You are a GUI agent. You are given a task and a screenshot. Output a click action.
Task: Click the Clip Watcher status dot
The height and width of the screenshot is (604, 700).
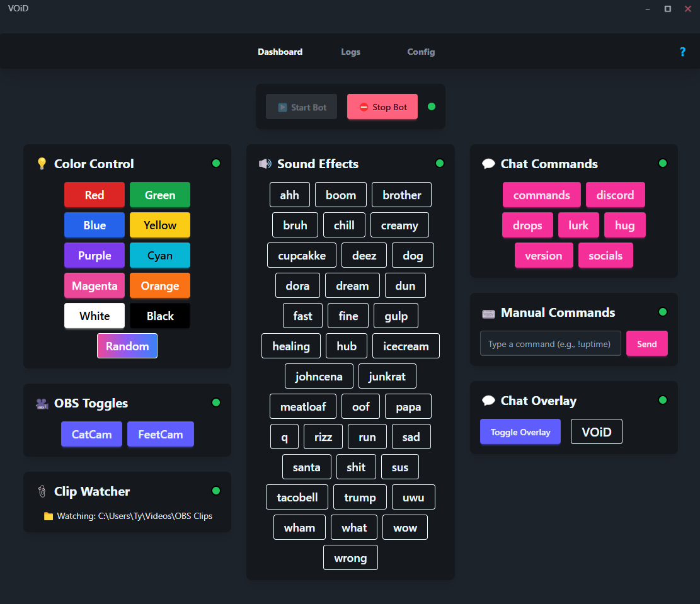click(x=216, y=491)
